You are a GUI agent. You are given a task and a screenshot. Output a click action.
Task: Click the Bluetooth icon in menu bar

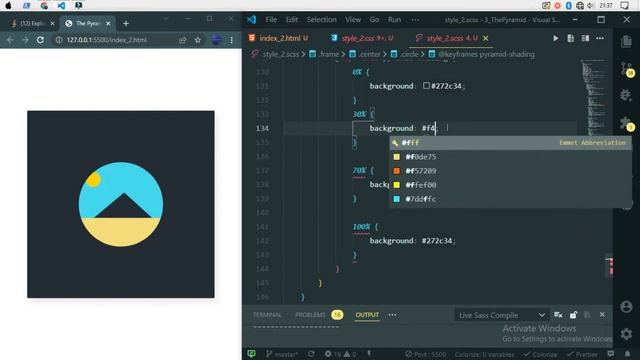coord(569,6)
